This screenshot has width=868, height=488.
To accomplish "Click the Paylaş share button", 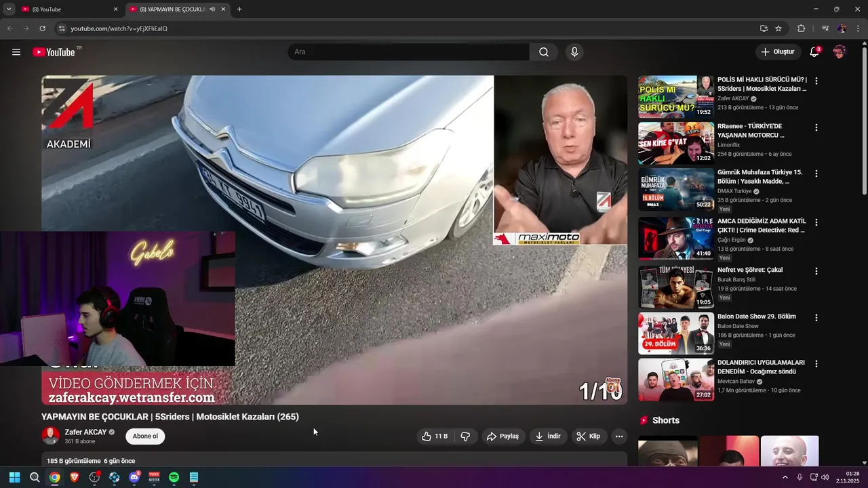I will (502, 436).
